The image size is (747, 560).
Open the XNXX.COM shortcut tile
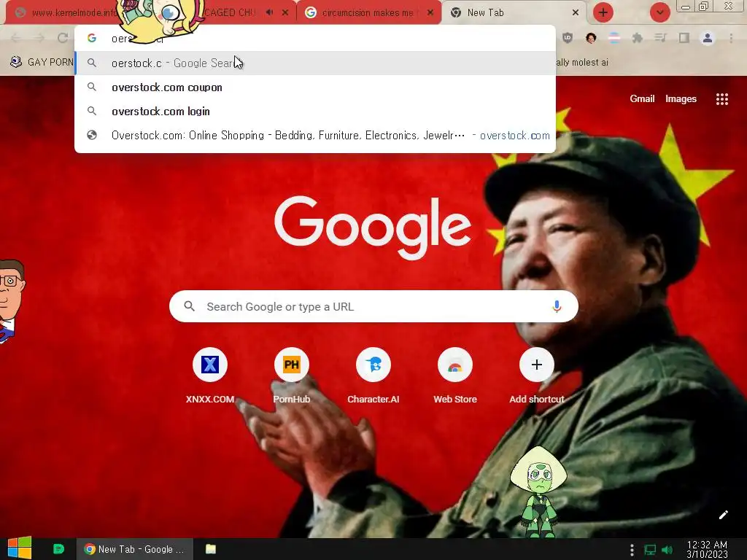coord(209,376)
